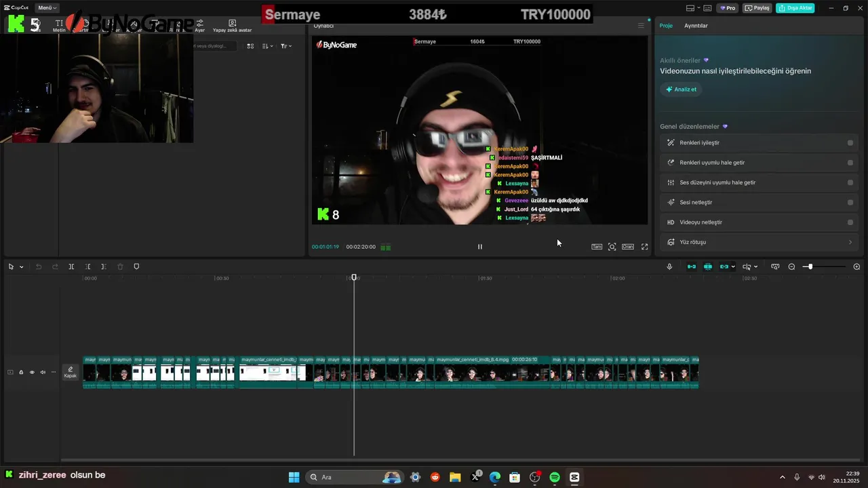Viewport: 868px width, 488px height.
Task: Click the player audio level meter icon
Action: 385,247
